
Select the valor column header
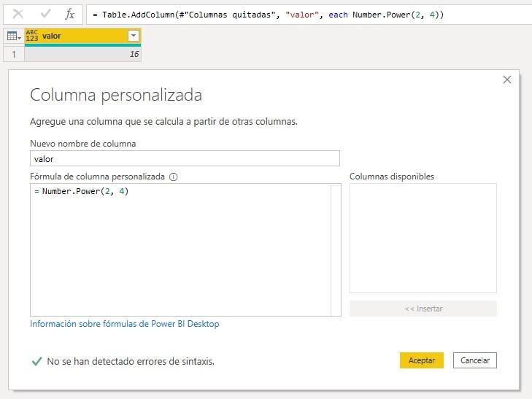coord(80,36)
